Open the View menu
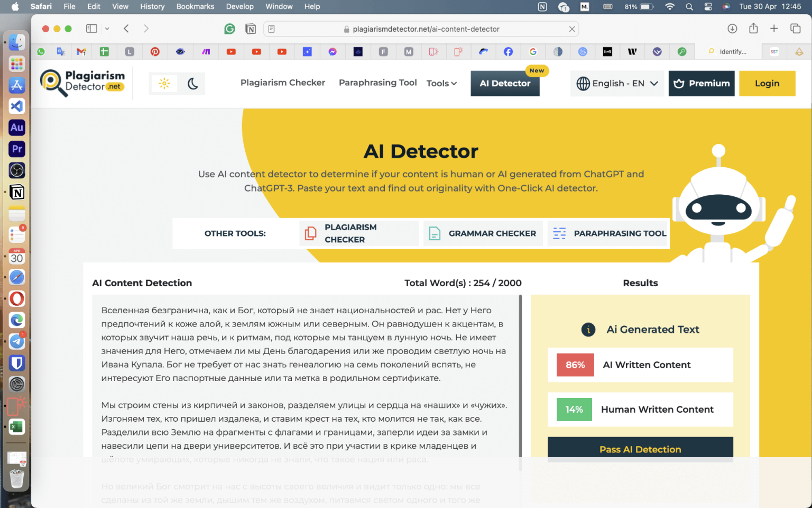 (120, 6)
